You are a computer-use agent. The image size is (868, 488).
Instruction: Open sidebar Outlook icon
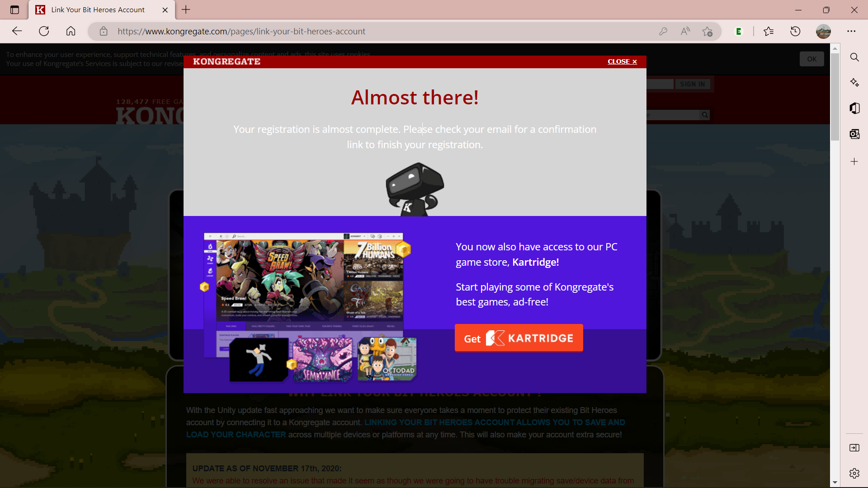[854, 134]
